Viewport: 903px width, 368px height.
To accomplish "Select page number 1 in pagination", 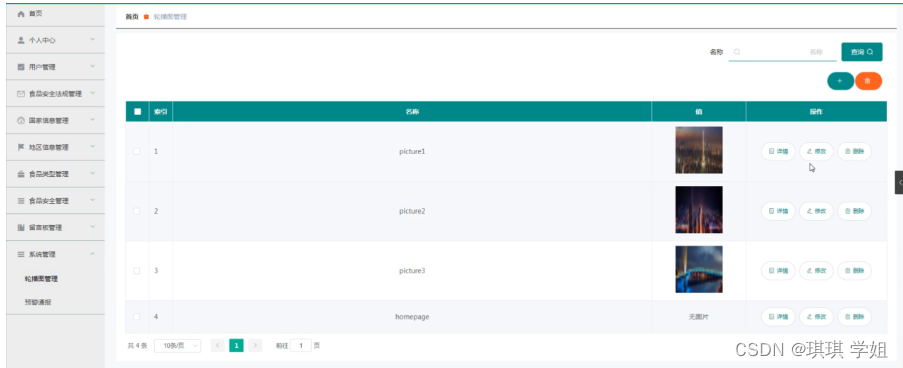I will point(236,346).
